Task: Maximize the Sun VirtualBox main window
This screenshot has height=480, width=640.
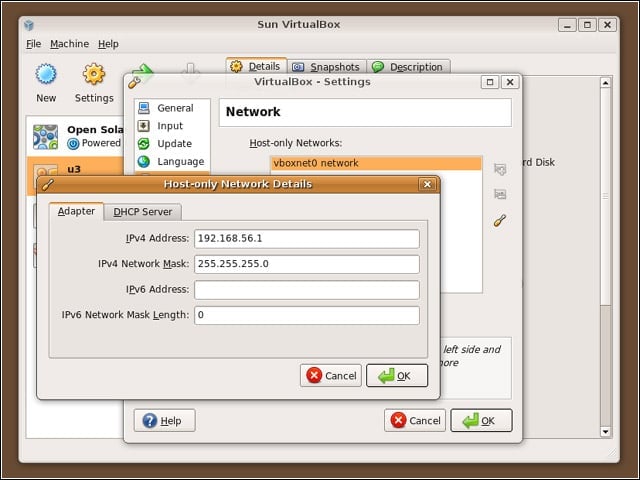Action: [587, 25]
